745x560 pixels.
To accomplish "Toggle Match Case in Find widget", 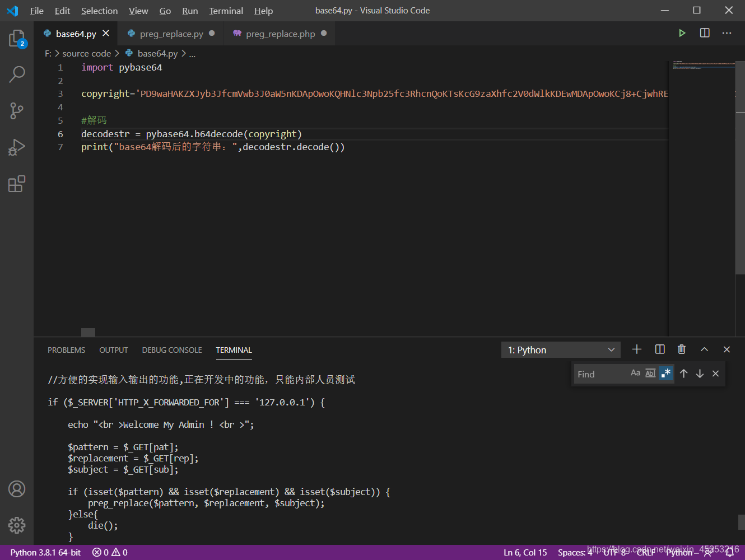I will click(x=635, y=373).
